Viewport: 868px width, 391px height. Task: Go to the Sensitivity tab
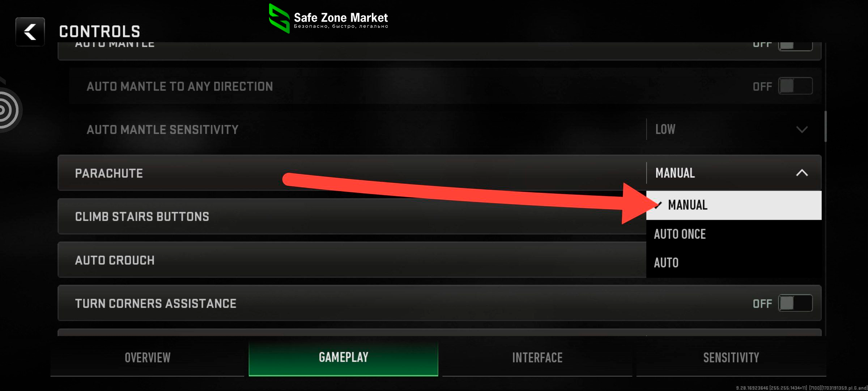tap(731, 358)
